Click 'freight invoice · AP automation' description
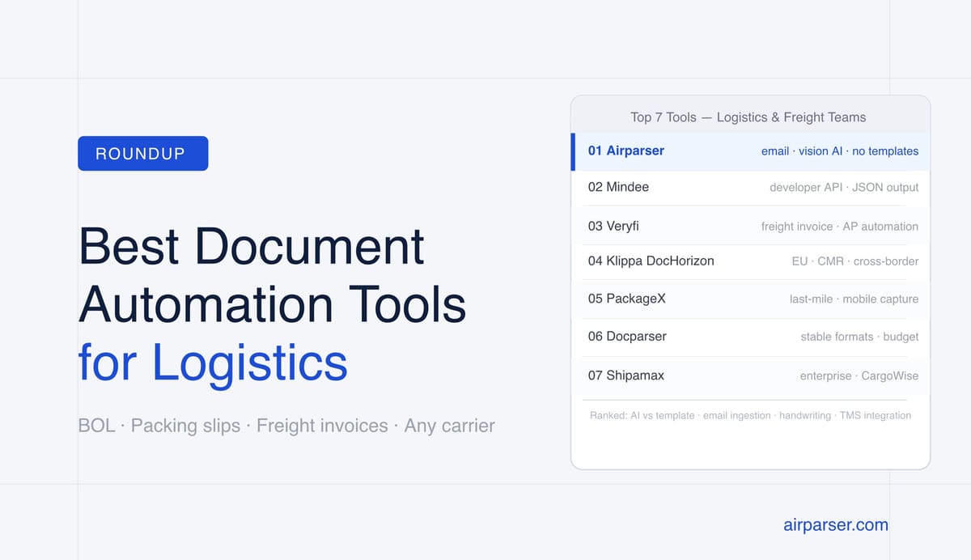This screenshot has height=560, width=971. pyautogui.click(x=840, y=227)
